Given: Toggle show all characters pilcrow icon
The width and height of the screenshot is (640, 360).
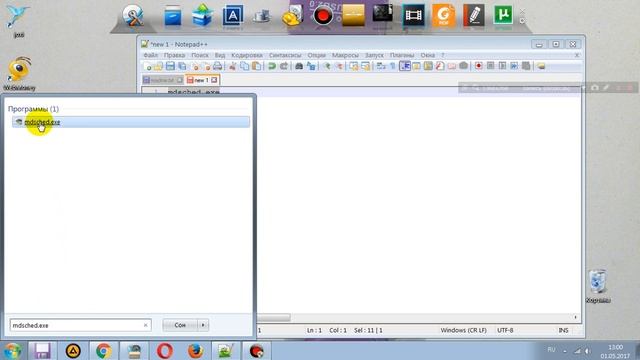Looking at the screenshot, I should [x=393, y=66].
